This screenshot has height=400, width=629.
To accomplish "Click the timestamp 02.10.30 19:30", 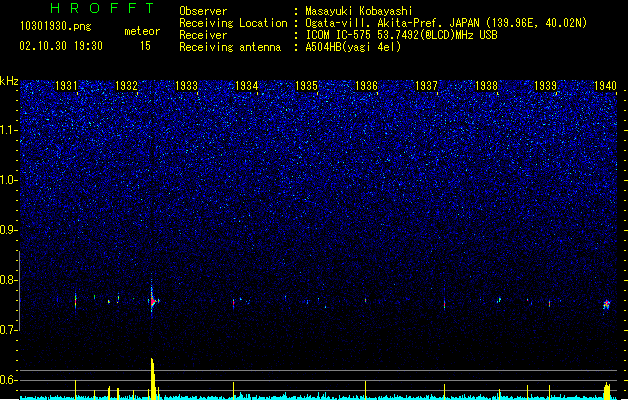I will 61,46.
